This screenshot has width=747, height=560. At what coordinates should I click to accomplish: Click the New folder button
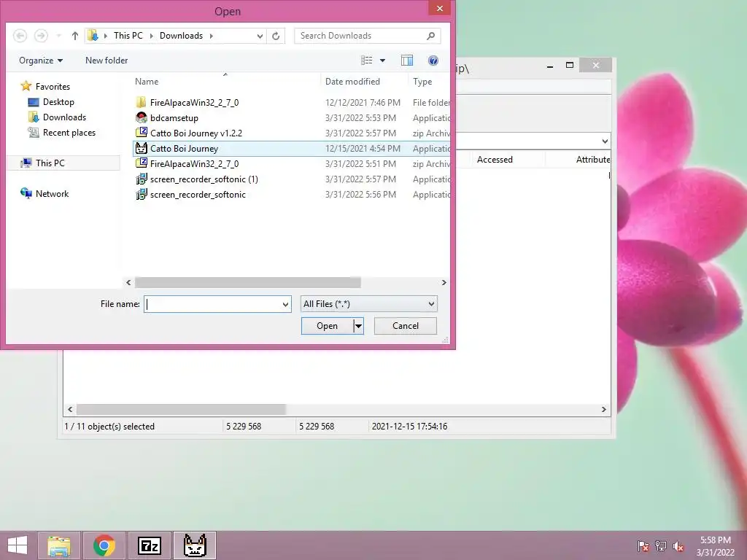(x=107, y=61)
